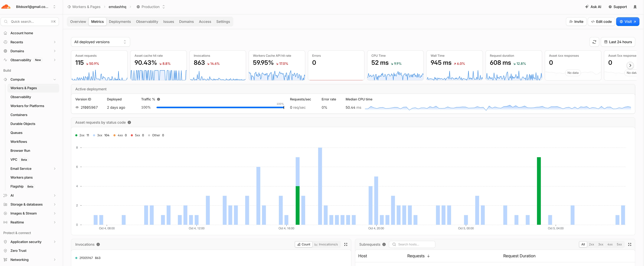Click the layered version icon beside 2f005967
Screen dimensions: 644x266
(x=77, y=107)
